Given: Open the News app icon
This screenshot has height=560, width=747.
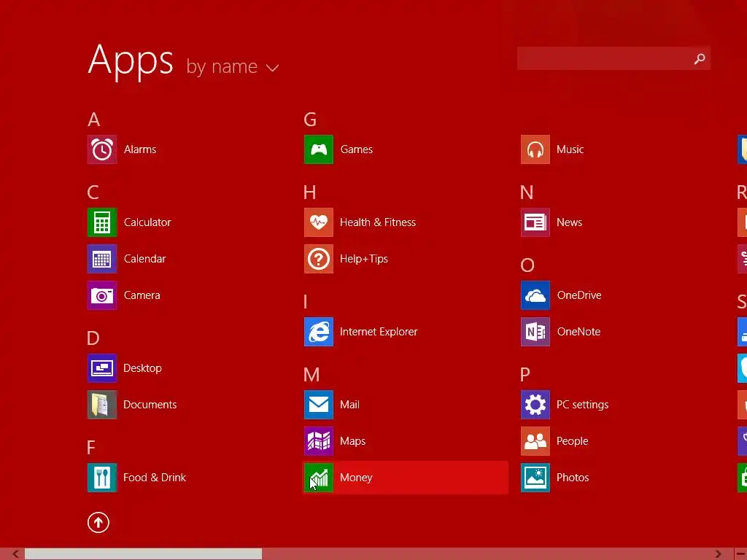Looking at the screenshot, I should coord(535,222).
